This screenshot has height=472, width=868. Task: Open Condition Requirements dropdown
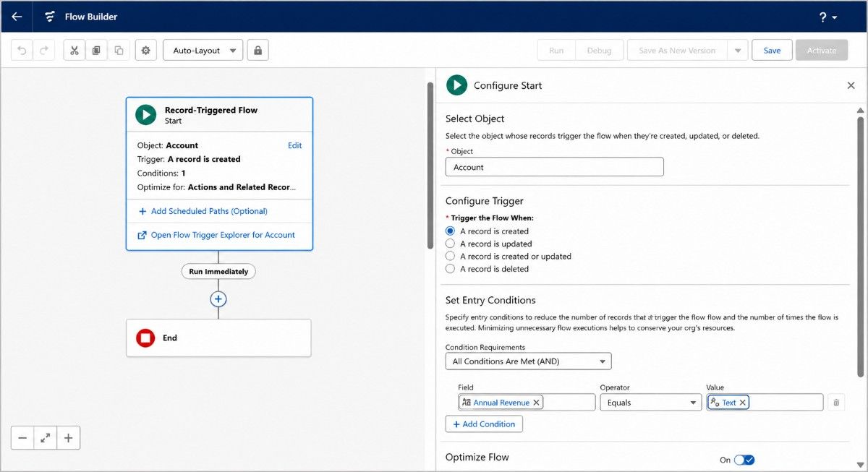point(528,361)
